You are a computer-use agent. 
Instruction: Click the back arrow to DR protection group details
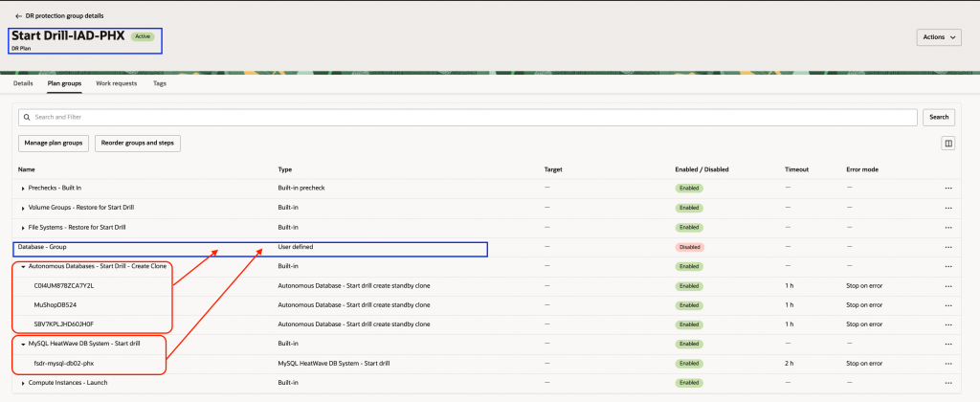point(19,16)
